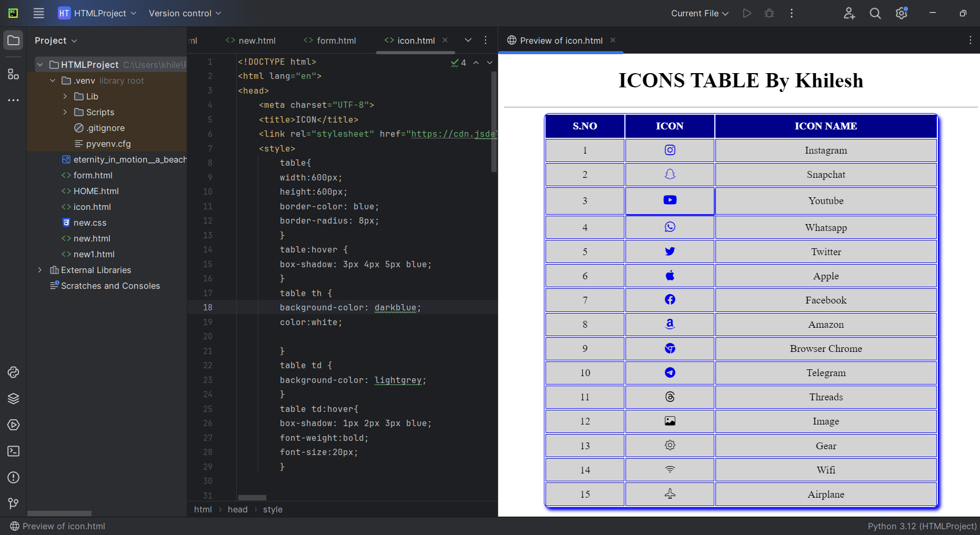Open the Problems tool window
Viewport: 980px width, 535px height.
pos(14,478)
